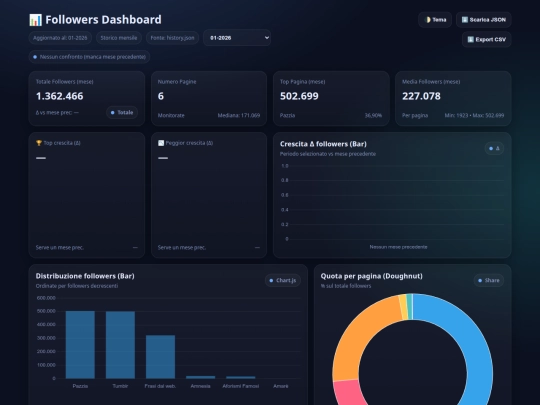
Task: Click the Numero Pagine value 6
Action: click(x=161, y=96)
